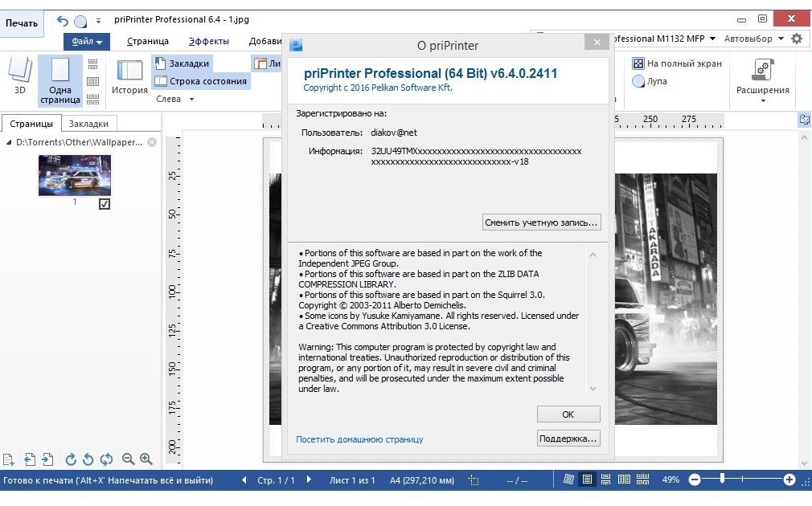Screen dimensions: 812x506
Task: Rotate page clockwise with bottom toolbar icon
Action: pyautogui.click(x=71, y=459)
